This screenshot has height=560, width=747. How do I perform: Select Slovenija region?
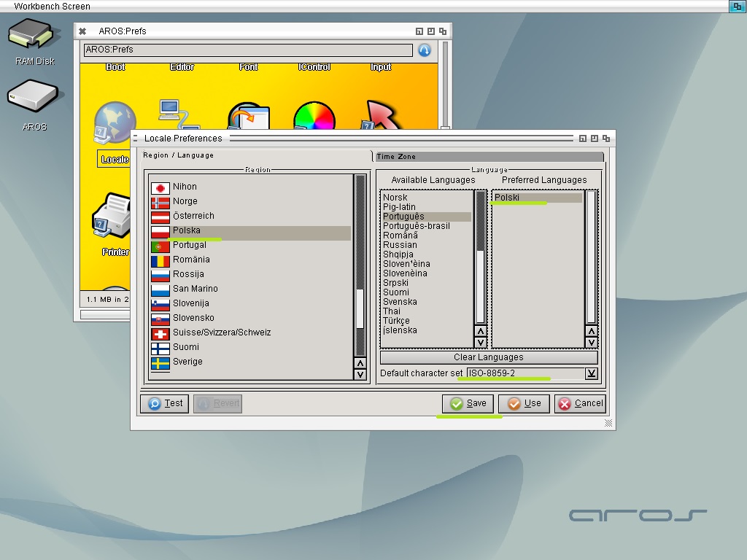tap(251, 303)
